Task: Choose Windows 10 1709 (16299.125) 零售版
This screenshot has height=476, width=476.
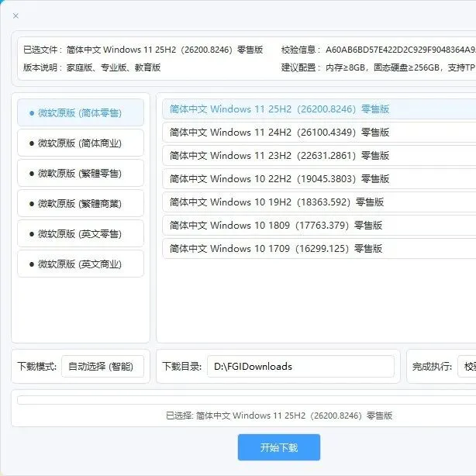Action: [319, 249]
